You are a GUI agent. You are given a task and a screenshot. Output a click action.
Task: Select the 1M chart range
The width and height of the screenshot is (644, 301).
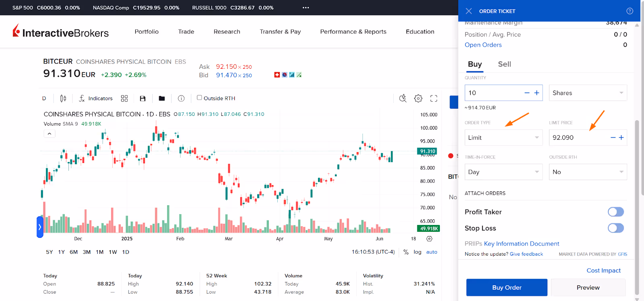[99, 252]
